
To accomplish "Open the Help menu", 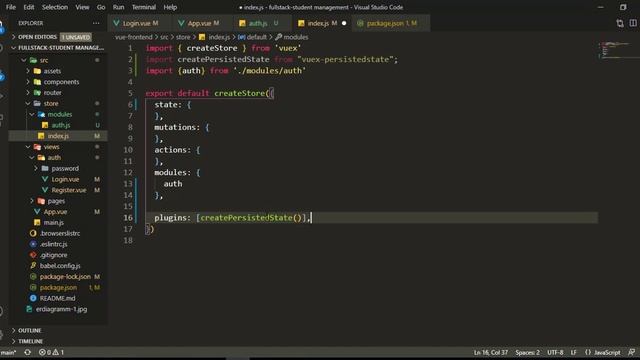I will (170, 7).
